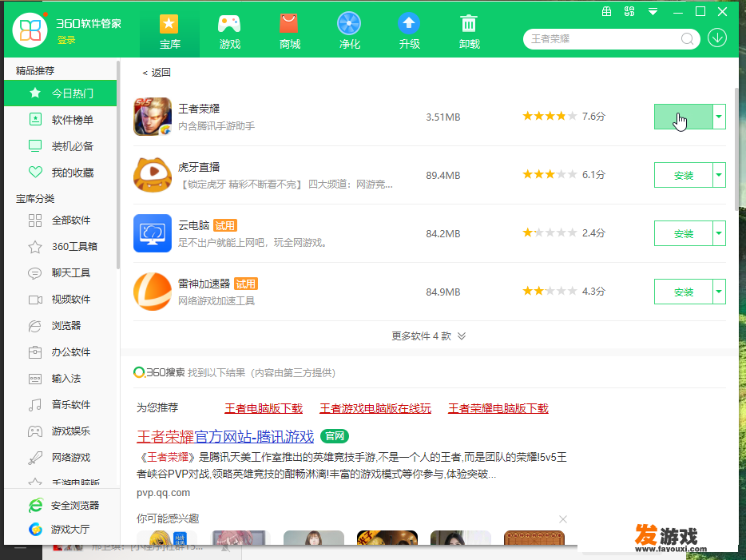Screen dimensions: 746x560
Task: Click the 云电脑 试用 badge
Action: [x=225, y=225]
